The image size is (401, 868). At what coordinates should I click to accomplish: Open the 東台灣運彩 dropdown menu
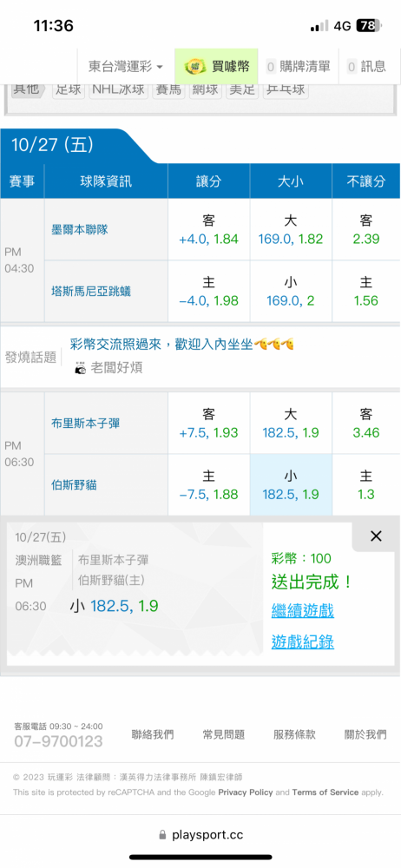[126, 67]
